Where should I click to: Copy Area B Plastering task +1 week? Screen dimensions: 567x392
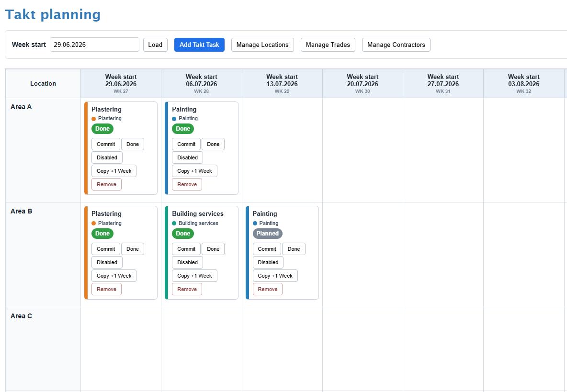coord(114,276)
